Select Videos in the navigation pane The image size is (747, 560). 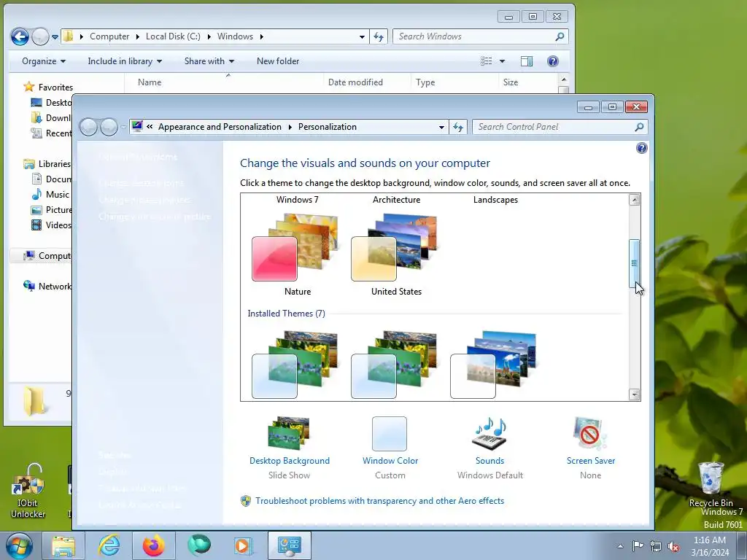coord(51,225)
